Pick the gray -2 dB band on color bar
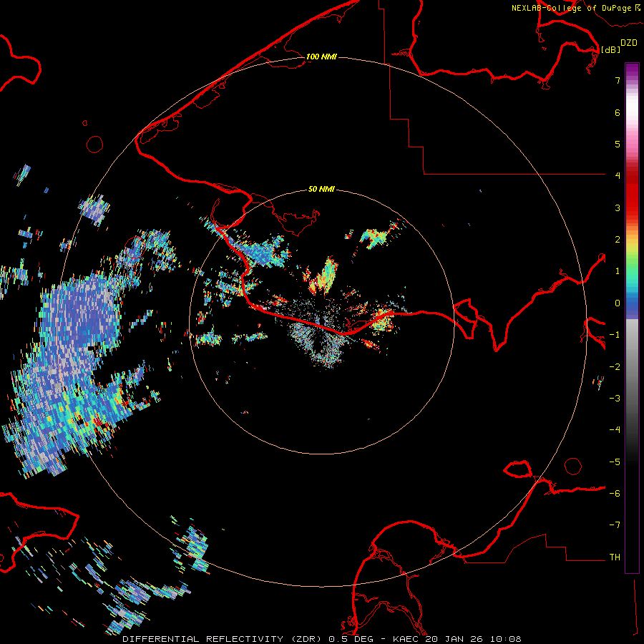The width and height of the screenshot is (644, 644). [632, 367]
